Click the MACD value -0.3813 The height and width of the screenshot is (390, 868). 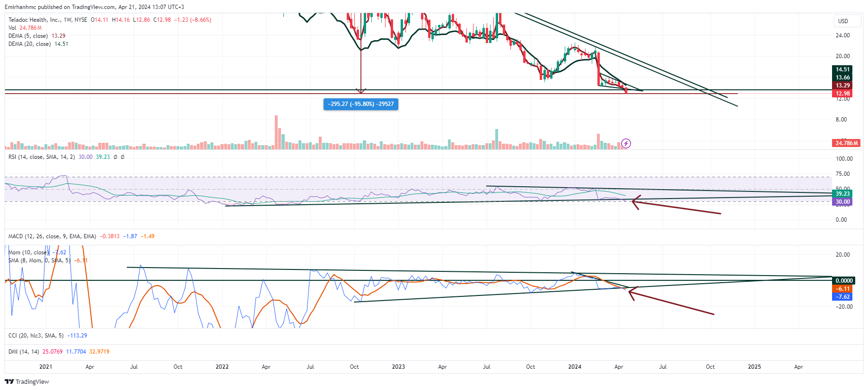click(x=110, y=236)
